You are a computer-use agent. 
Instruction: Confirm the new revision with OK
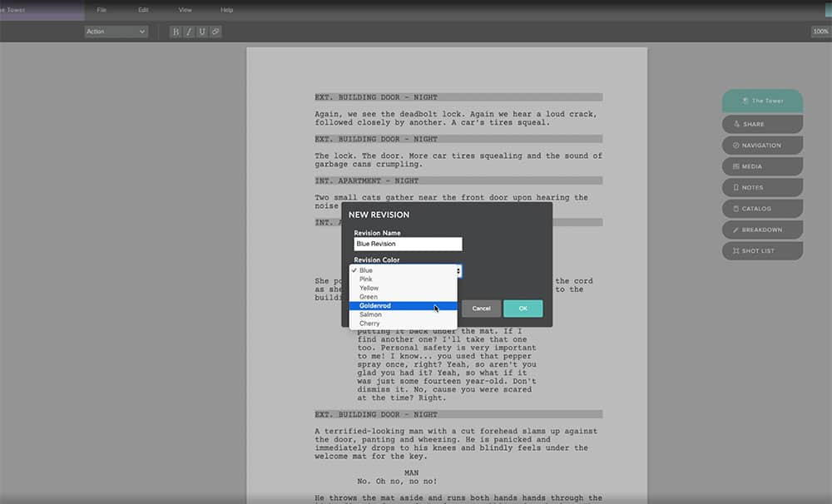pos(523,307)
